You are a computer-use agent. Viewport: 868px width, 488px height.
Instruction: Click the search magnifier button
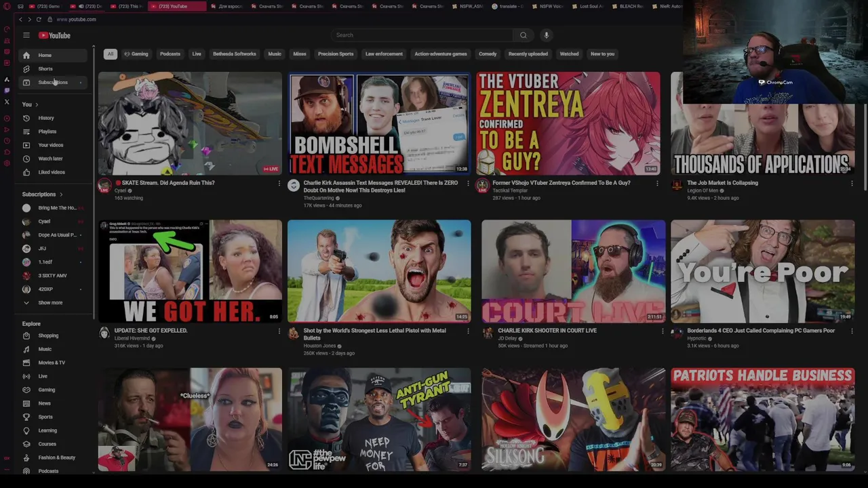[523, 35]
